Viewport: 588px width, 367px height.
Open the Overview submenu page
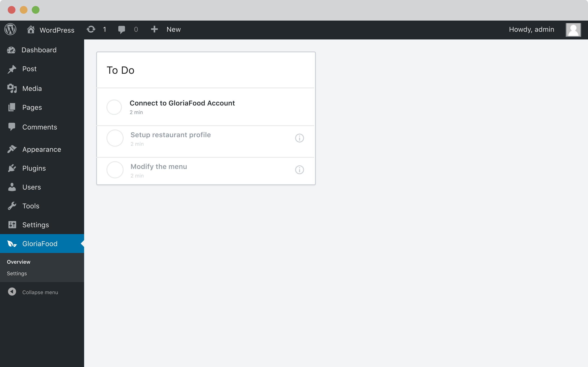(x=18, y=262)
